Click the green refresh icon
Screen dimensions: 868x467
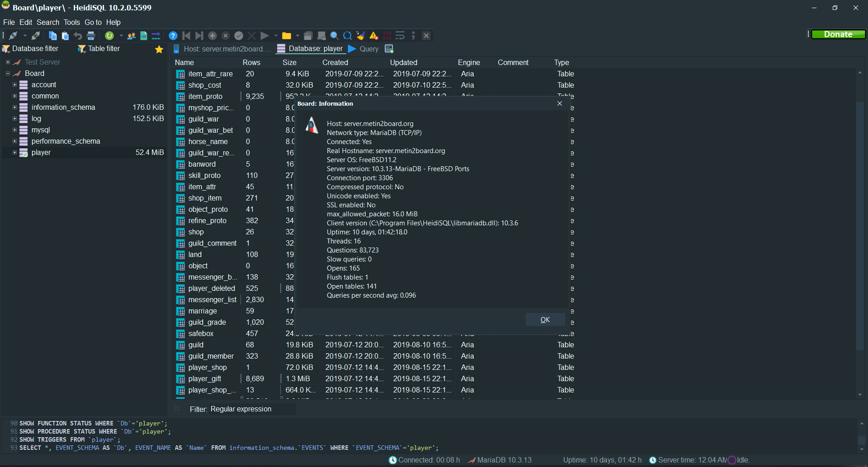click(109, 36)
